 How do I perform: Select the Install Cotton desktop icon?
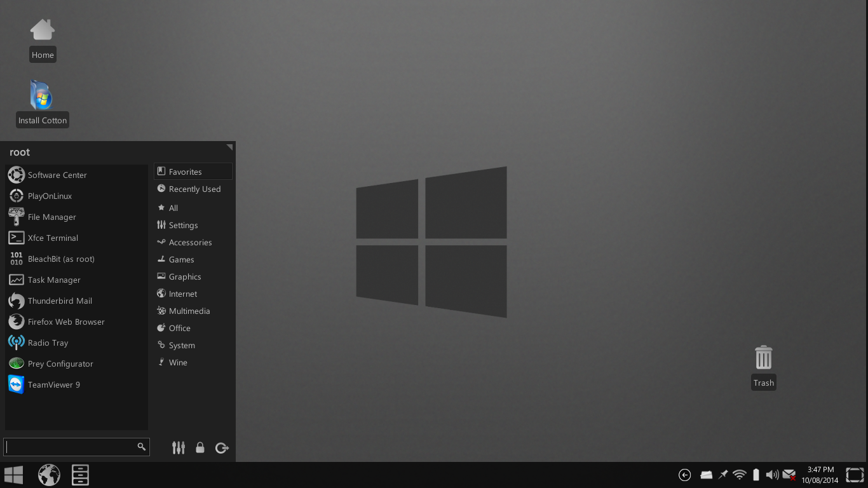point(43,104)
